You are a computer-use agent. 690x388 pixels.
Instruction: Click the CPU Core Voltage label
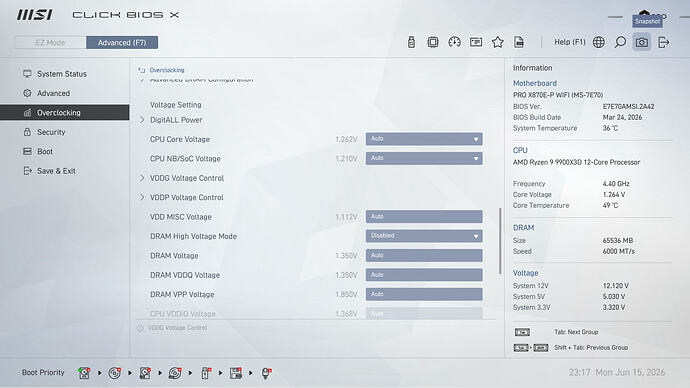[180, 139]
